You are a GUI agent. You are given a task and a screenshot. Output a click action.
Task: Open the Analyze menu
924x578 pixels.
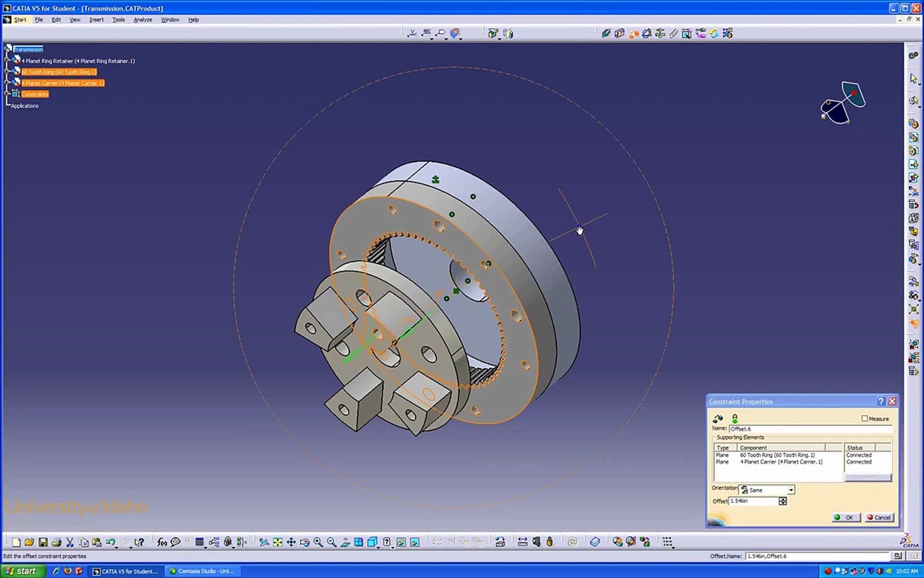tap(142, 20)
